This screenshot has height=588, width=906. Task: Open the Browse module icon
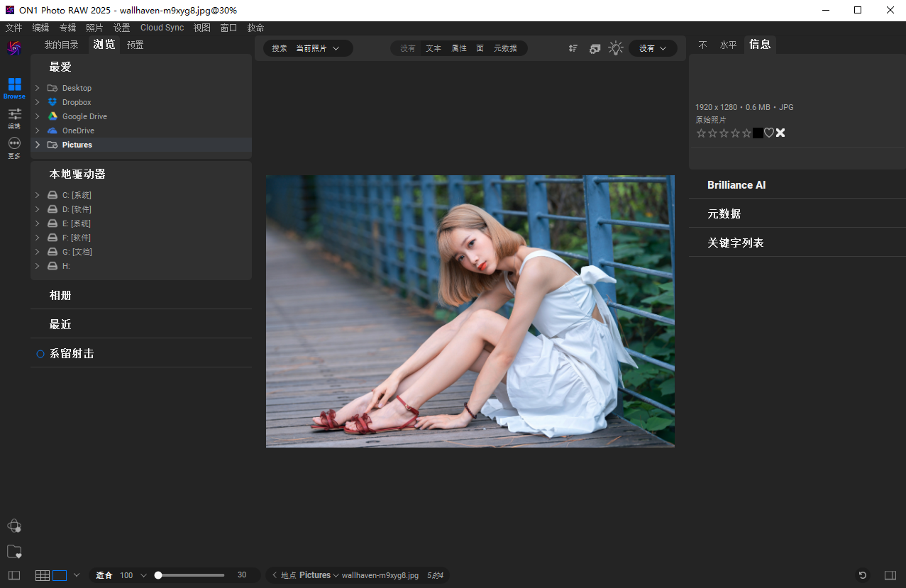pyautogui.click(x=14, y=86)
